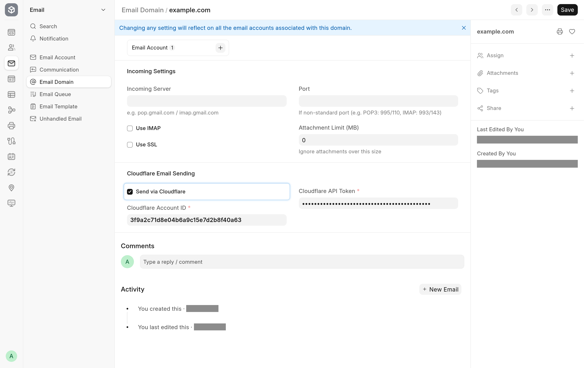Close the blue info banner
The image size is (588, 368).
coord(464,28)
